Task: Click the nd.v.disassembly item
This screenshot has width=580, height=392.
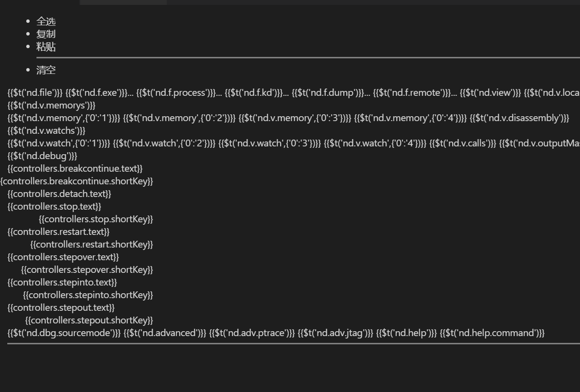Action: 519,118
